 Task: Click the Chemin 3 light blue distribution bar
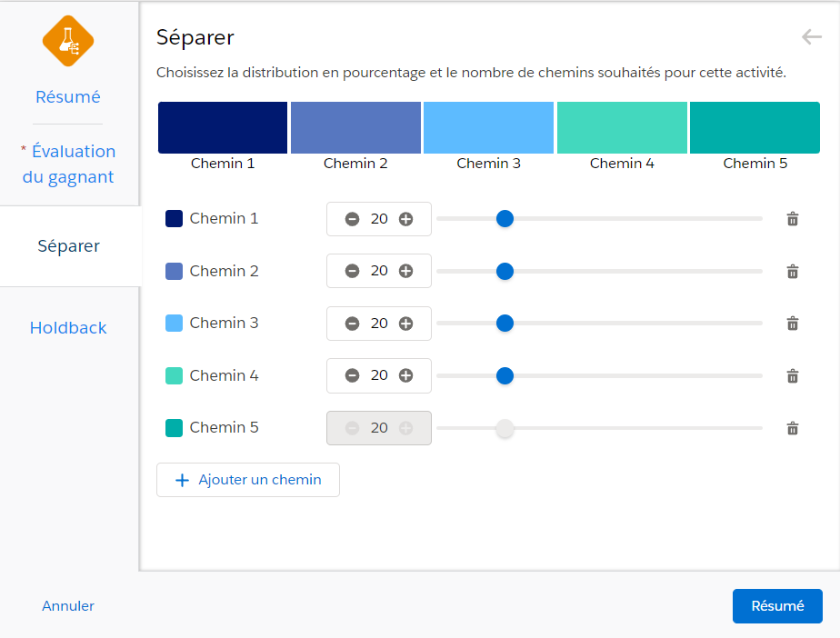(488, 127)
